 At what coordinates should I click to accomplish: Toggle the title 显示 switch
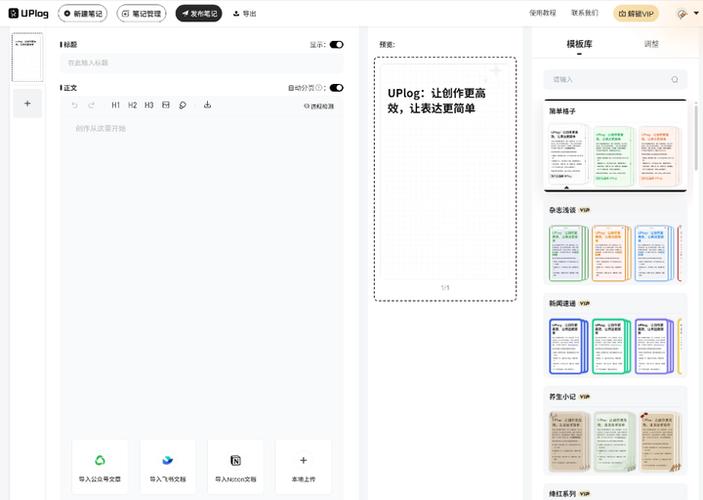coord(336,44)
